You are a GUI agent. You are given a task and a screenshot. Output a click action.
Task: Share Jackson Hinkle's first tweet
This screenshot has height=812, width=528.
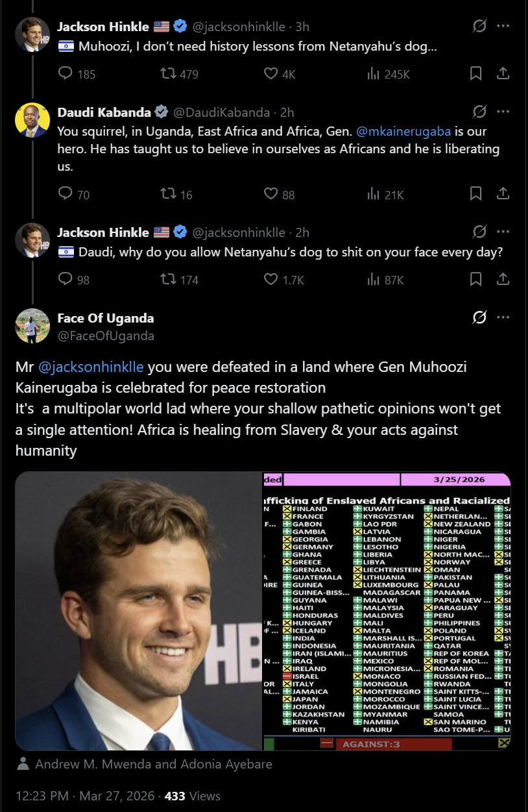503,74
